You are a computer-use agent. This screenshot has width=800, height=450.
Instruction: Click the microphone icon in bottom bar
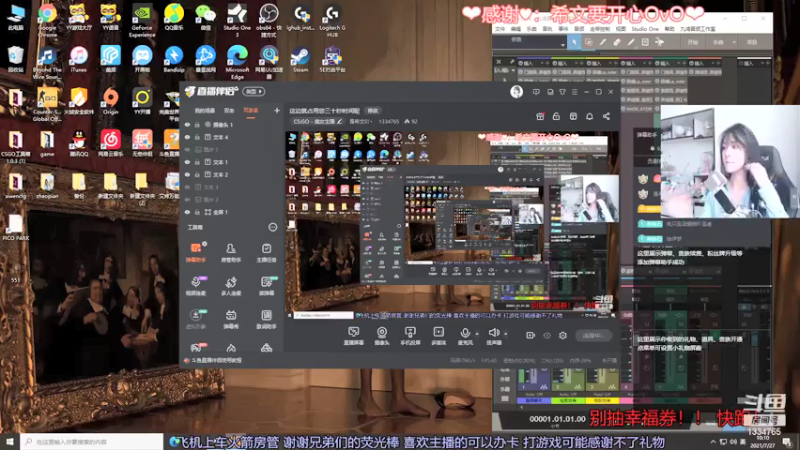[465, 333]
